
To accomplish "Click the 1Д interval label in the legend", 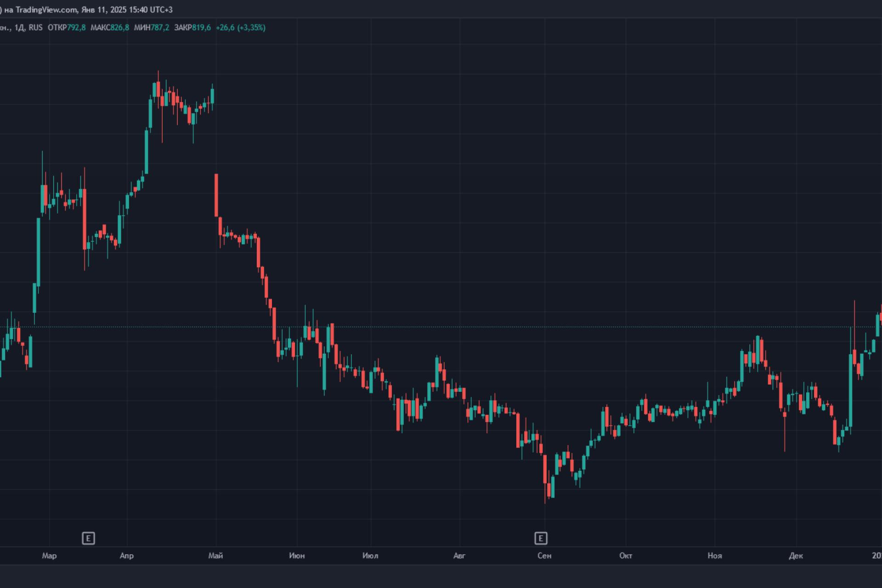I will pyautogui.click(x=19, y=28).
